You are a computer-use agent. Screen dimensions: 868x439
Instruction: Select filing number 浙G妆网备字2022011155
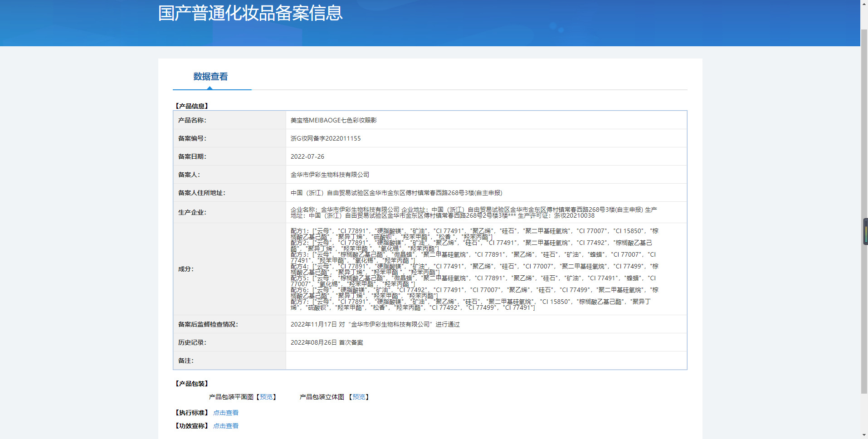pos(326,138)
